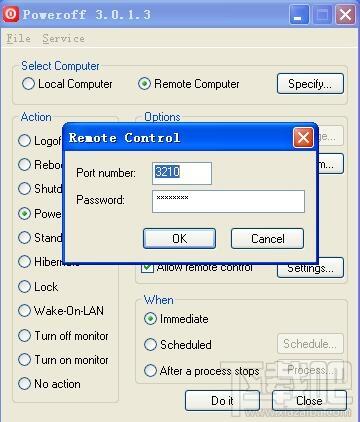Open the Specify... computer button
Image resolution: width=360 pixels, height=422 pixels.
(310, 84)
